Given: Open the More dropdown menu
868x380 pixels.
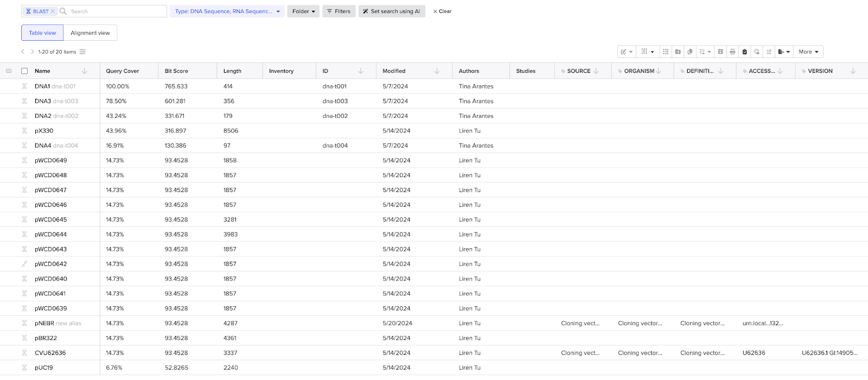Looking at the screenshot, I should pyautogui.click(x=808, y=52).
